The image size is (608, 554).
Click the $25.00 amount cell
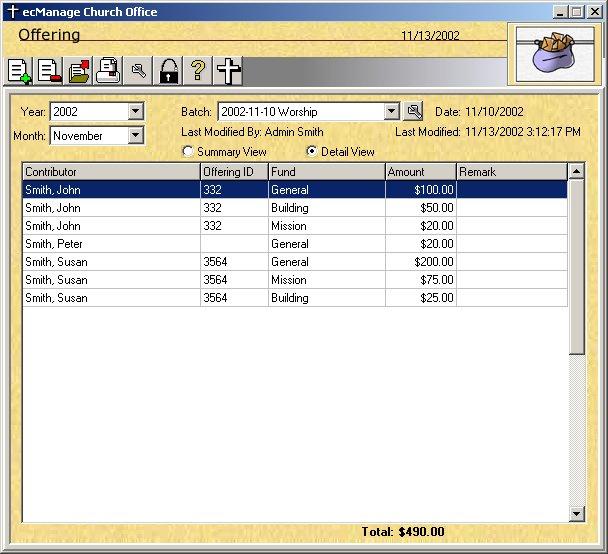point(421,298)
